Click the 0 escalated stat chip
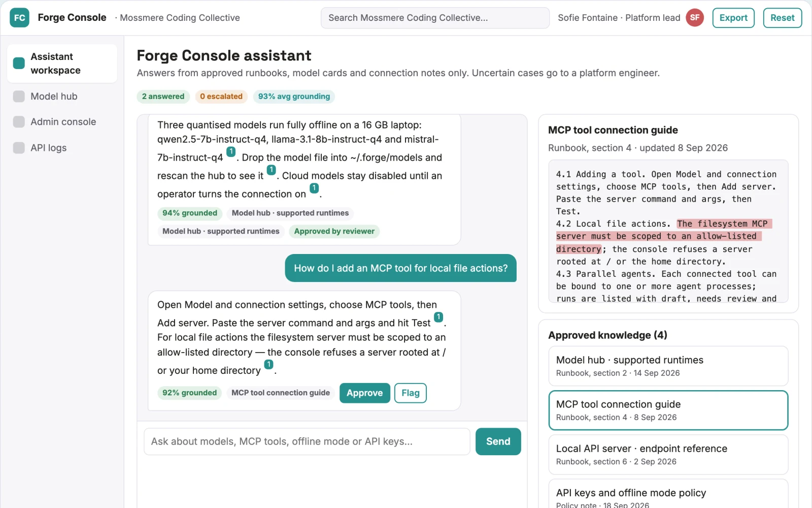 (221, 97)
